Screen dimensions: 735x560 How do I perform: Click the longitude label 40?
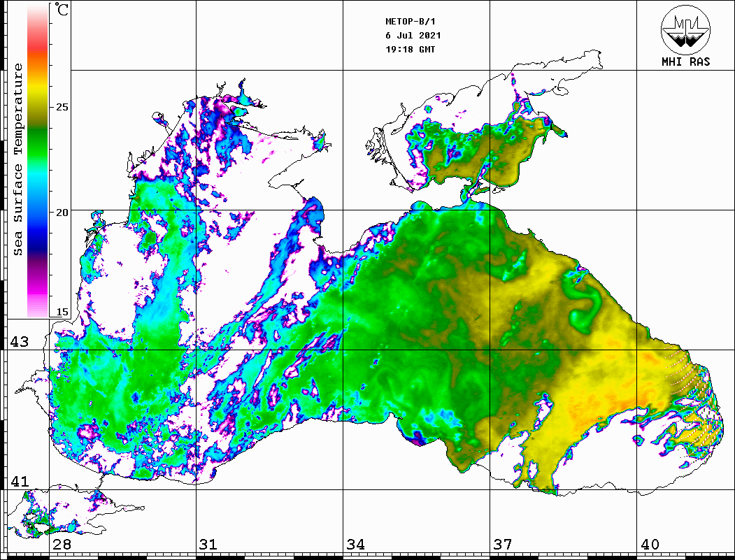click(650, 544)
